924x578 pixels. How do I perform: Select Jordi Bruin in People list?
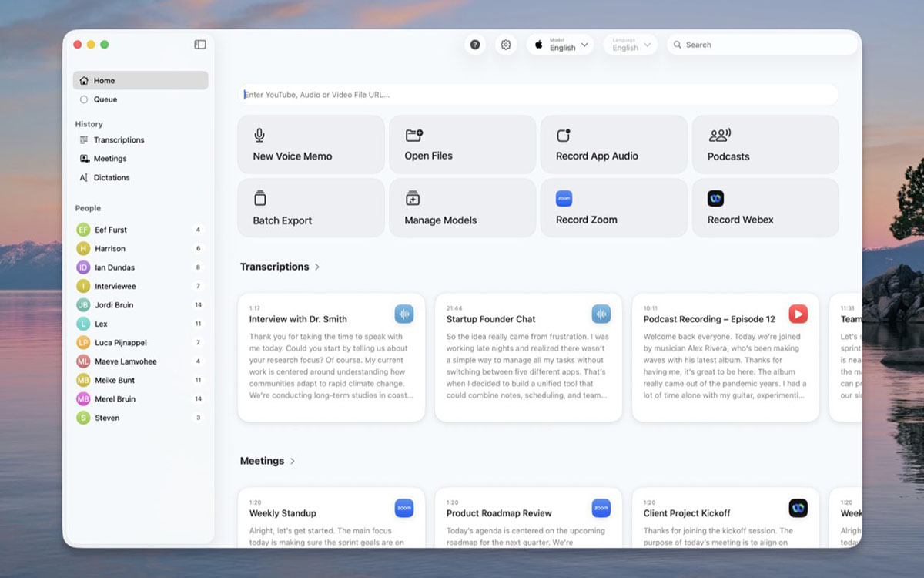(x=114, y=305)
